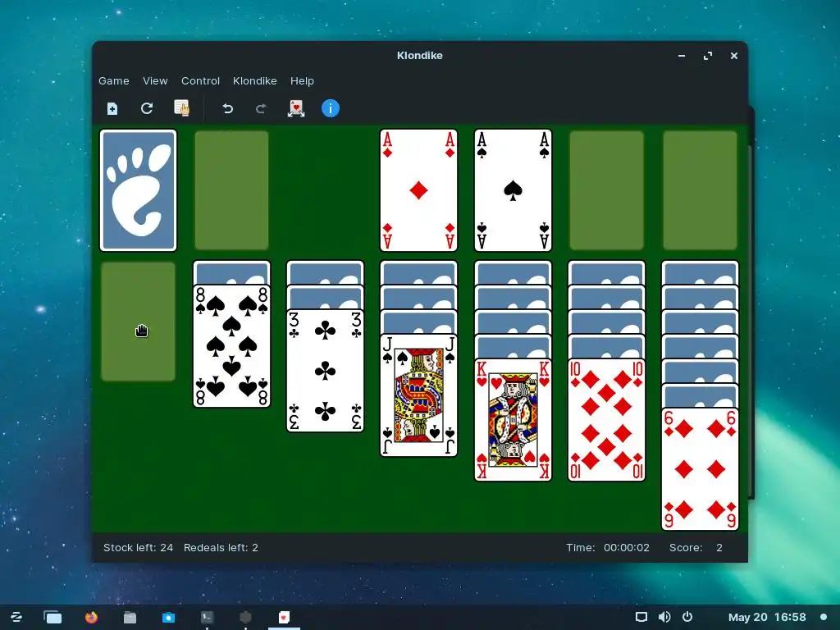Screen dimensions: 840x630
Task: Select the empty waste pile slot
Action: pyautogui.click(x=231, y=190)
